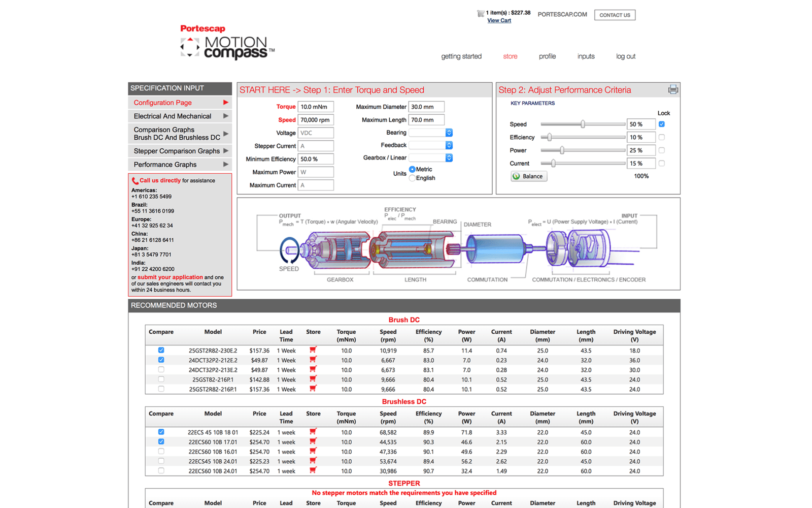Click the shopping cart icon beside View Cart
812x508 pixels.
(x=480, y=13)
